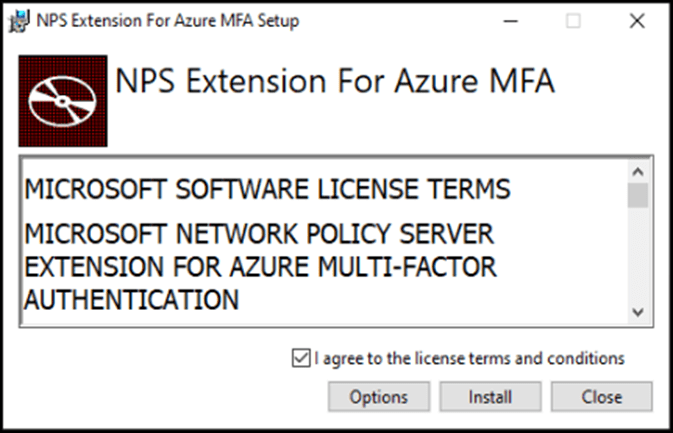Click the license text scrollbar thumb
The height and width of the screenshot is (433, 673).
pyautogui.click(x=638, y=195)
